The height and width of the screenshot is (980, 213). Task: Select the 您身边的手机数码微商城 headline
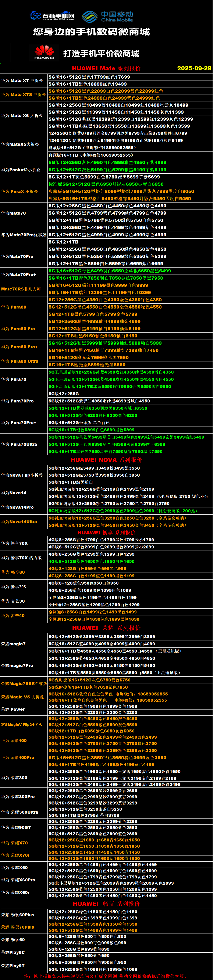91,32
